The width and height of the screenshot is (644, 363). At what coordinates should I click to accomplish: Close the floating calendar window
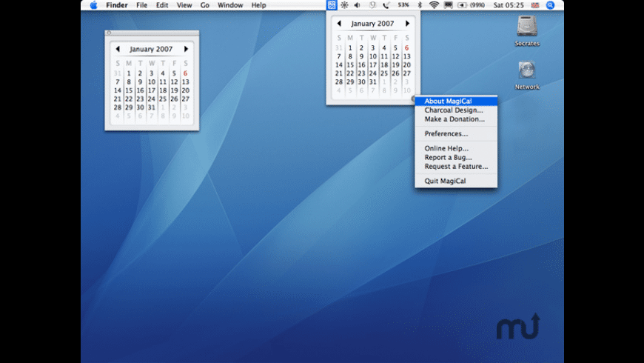109,33
